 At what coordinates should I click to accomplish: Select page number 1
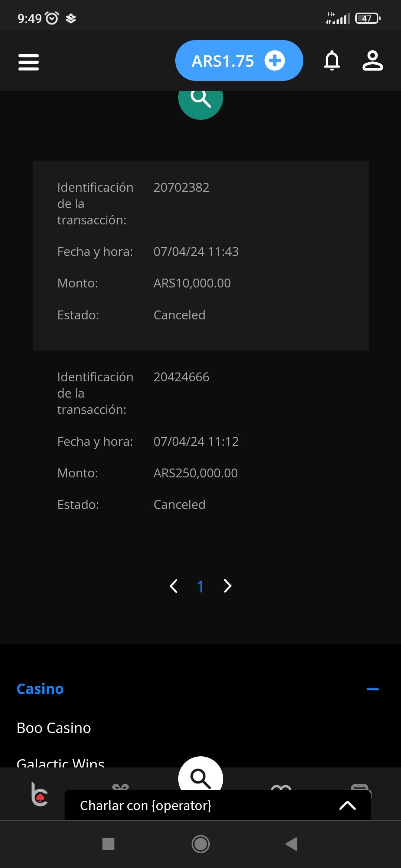(200, 586)
